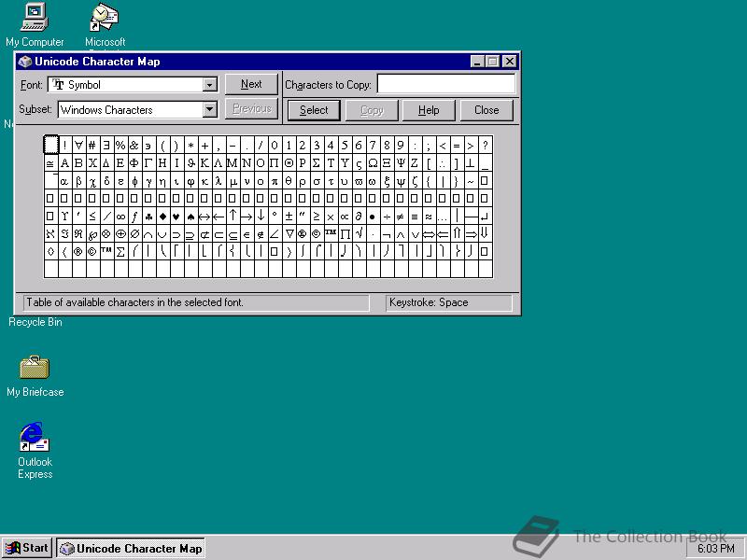Screen dimensions: 747x560
Task: Select the single down arrow ↓ character
Action: pos(261,217)
